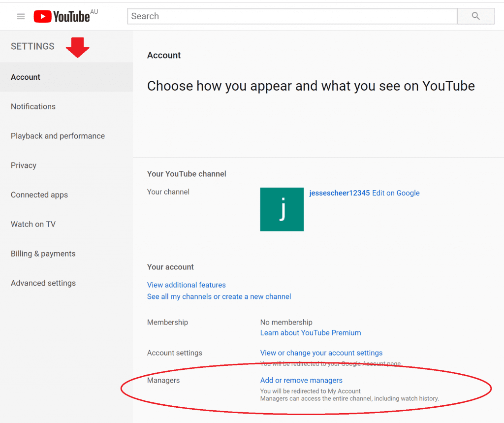Click 'You will be redirected to My Account' text
The image size is (504, 423).
(310, 391)
